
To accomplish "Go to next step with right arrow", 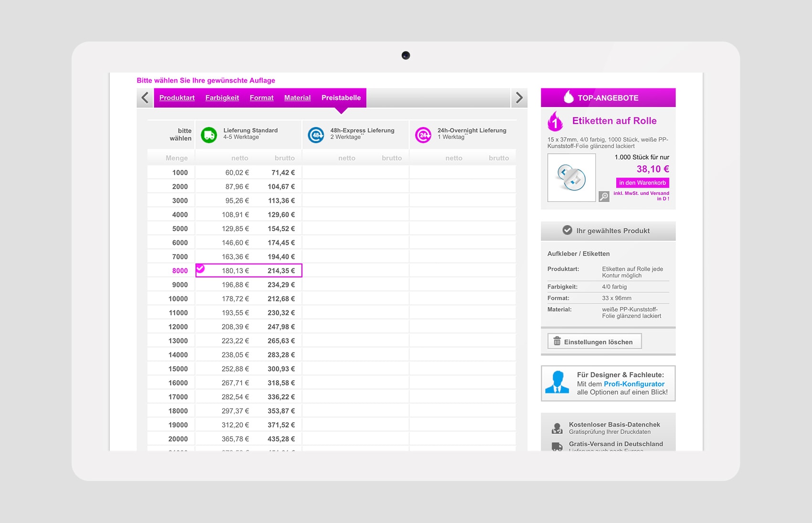I will point(519,98).
